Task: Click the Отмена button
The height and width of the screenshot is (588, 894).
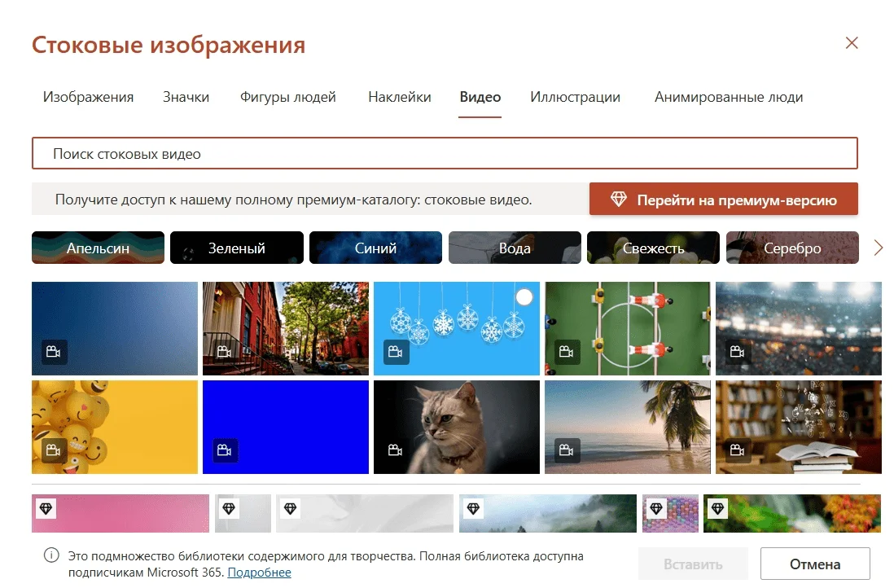Action: point(815,564)
